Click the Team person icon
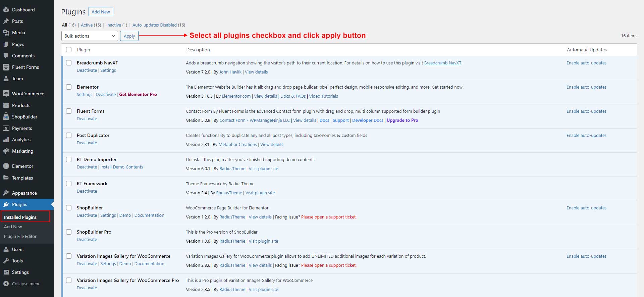 pos(6,79)
